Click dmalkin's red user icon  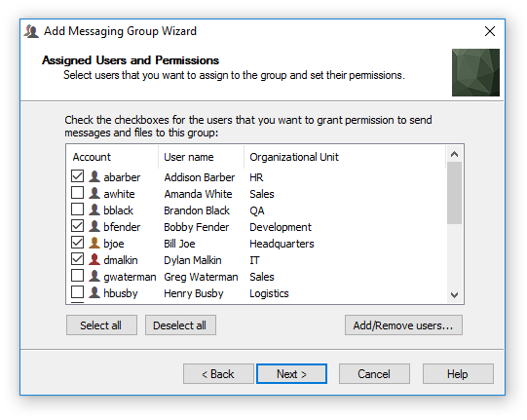point(94,259)
